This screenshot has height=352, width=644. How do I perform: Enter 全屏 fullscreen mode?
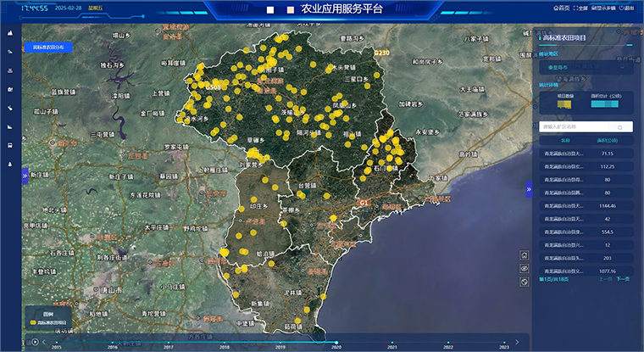(581, 8)
